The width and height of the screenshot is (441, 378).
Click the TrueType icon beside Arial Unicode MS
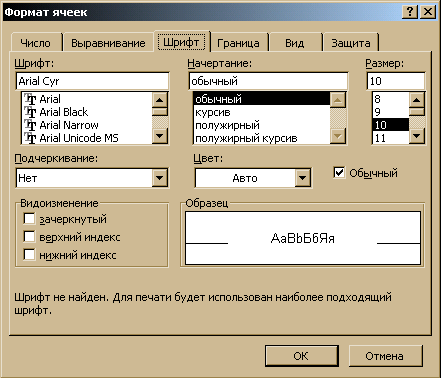coord(30,138)
